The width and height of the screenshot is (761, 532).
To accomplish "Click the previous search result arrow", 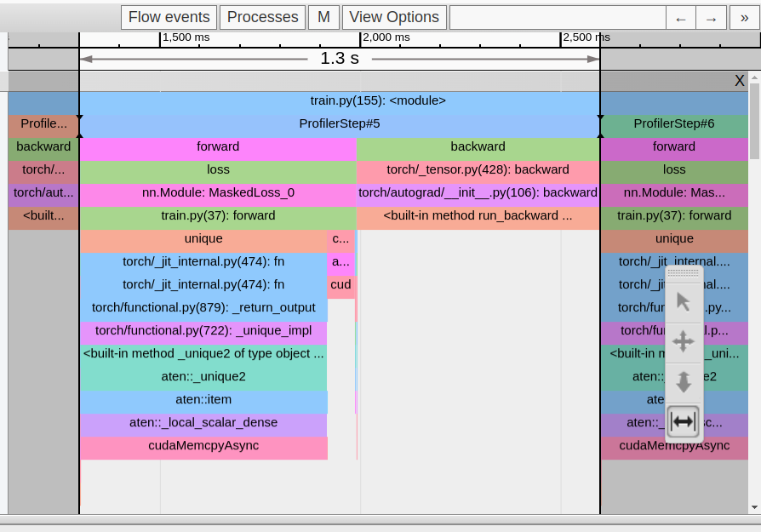I will click(680, 18).
